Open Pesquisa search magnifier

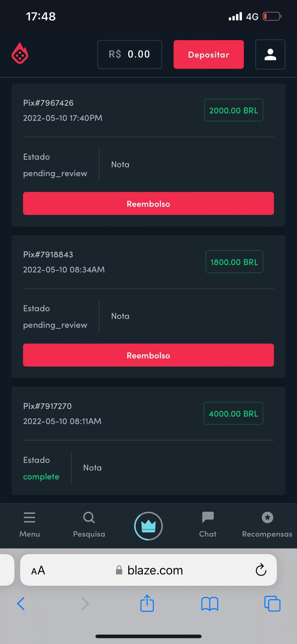tap(89, 517)
